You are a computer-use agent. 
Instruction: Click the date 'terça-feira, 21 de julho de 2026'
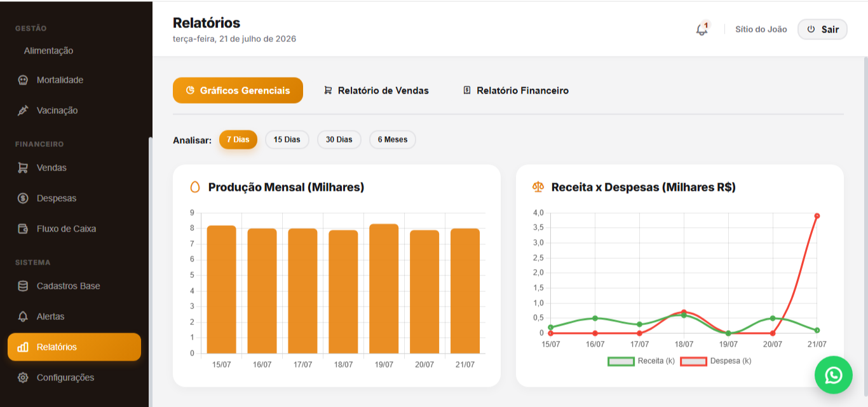tap(234, 39)
